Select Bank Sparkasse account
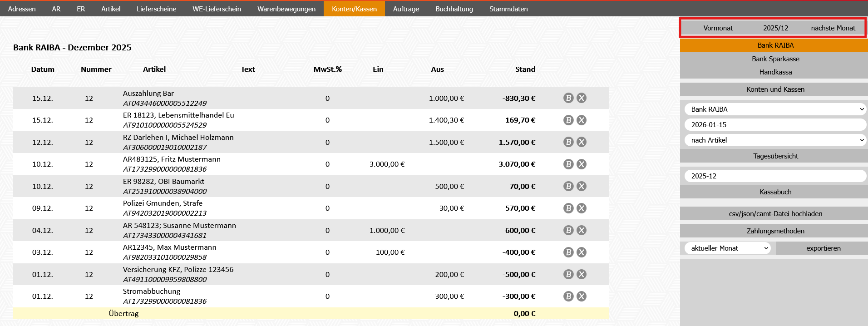 pos(775,59)
